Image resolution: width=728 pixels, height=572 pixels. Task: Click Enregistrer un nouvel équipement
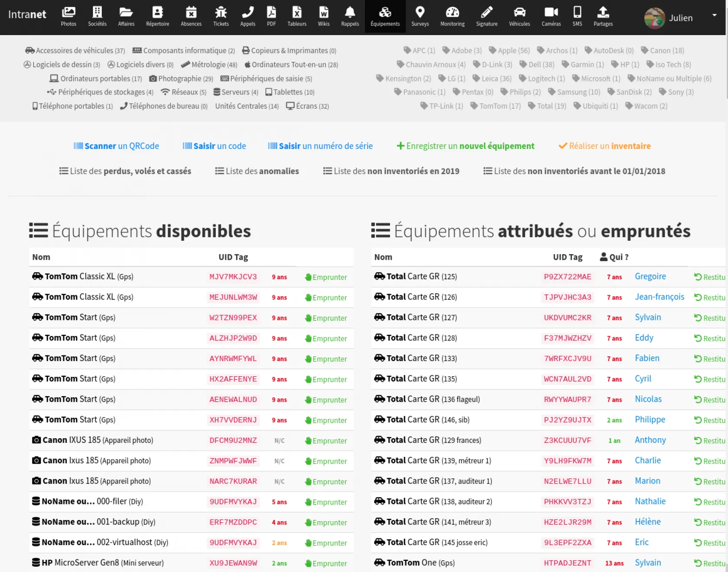tap(465, 146)
